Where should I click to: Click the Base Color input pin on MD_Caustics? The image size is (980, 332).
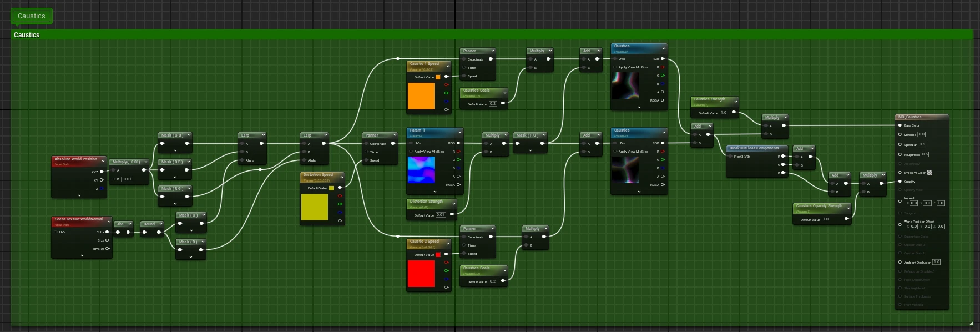pos(900,125)
